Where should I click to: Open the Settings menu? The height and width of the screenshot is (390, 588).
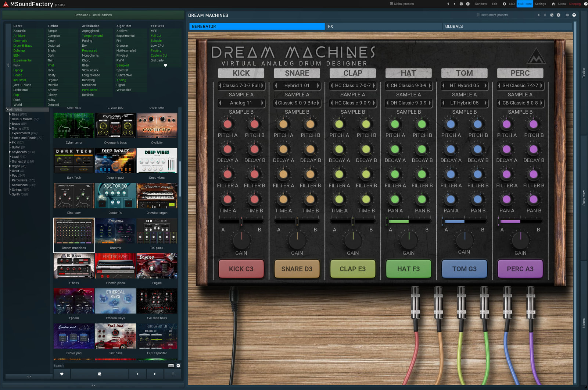pyautogui.click(x=540, y=4)
